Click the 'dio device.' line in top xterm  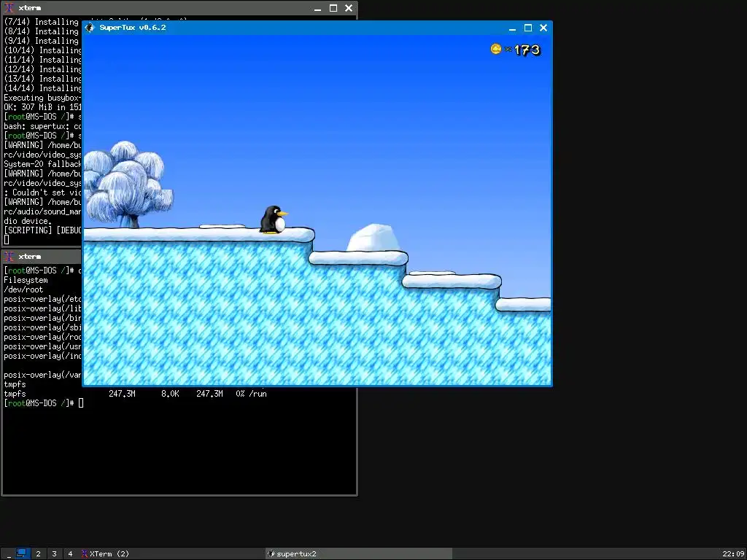(28, 221)
